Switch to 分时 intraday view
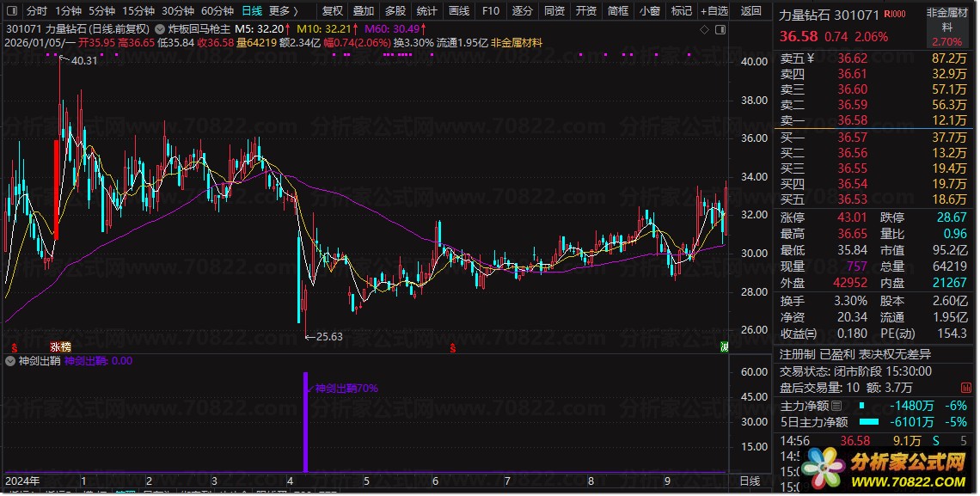 pyautogui.click(x=36, y=10)
